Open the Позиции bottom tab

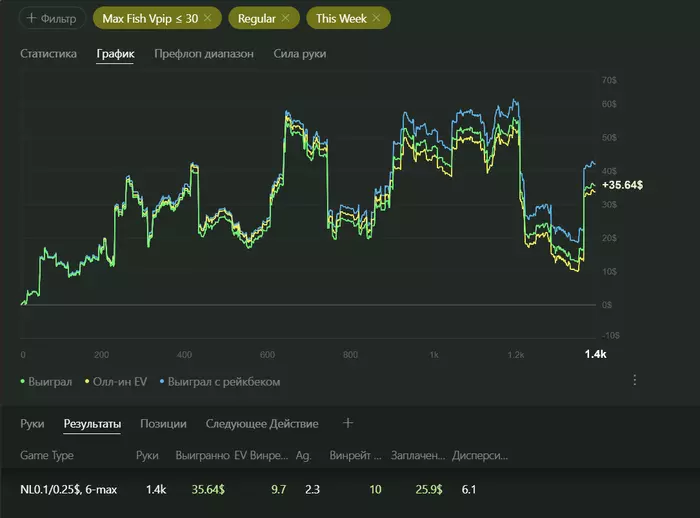(163, 423)
